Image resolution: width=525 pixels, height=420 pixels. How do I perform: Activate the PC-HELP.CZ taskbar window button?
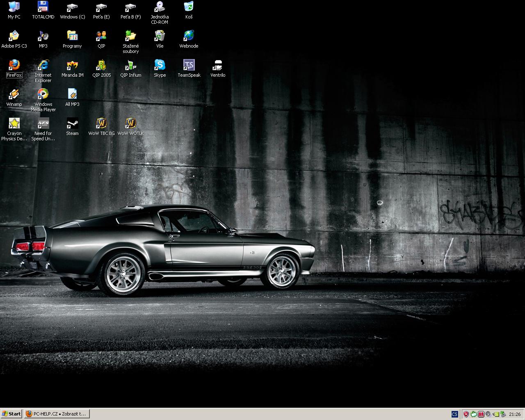pos(57,414)
